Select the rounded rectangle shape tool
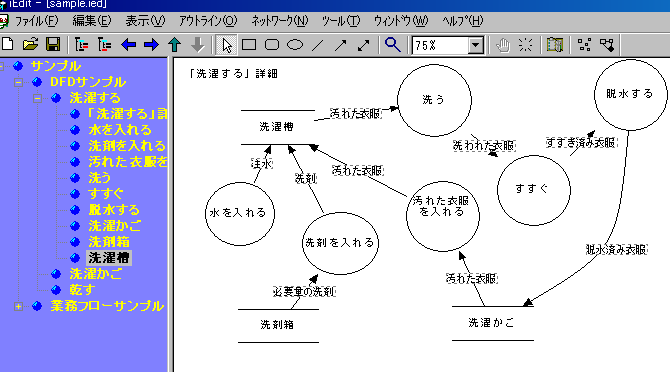 [x=272, y=44]
